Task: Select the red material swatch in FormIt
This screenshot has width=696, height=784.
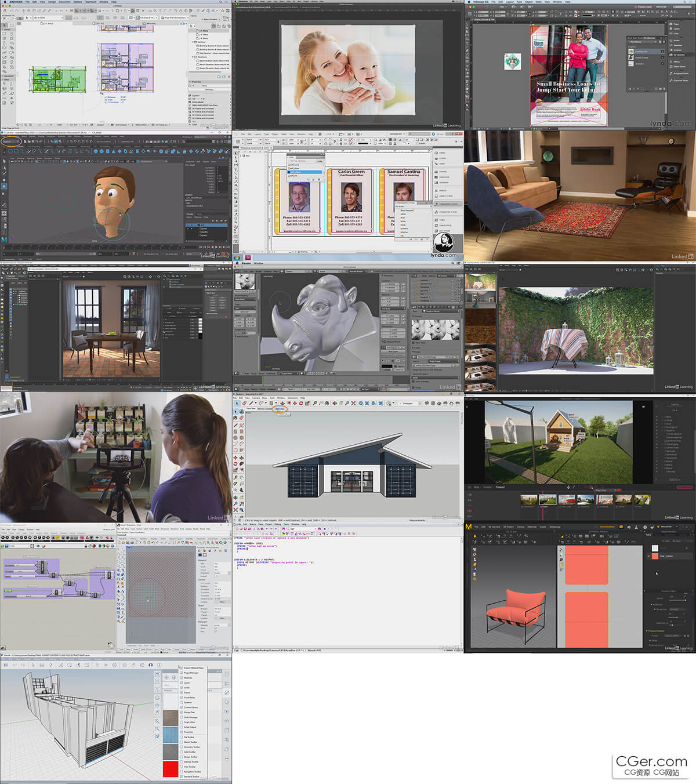Action: coord(171,769)
